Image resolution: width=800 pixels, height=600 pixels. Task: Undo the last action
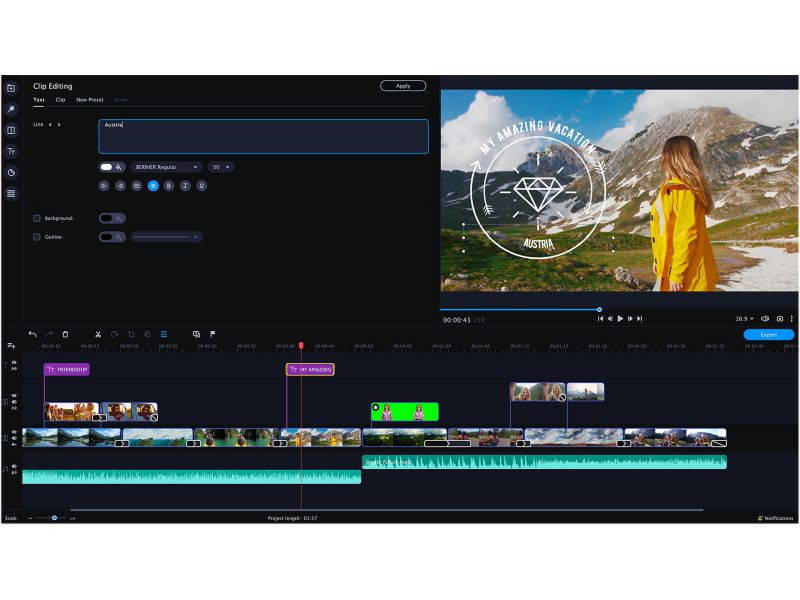[32, 333]
